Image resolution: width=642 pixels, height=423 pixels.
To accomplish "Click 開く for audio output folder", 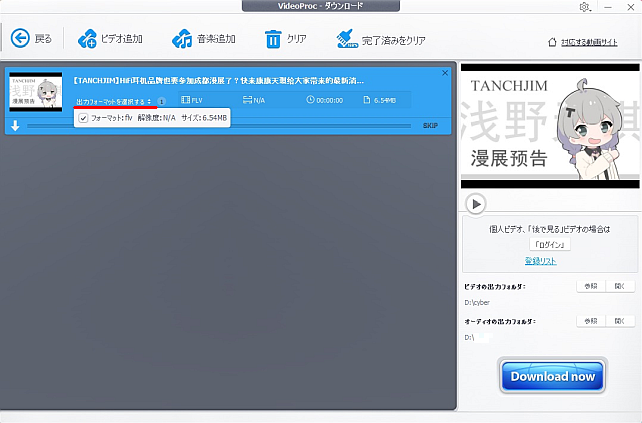I will 620,321.
